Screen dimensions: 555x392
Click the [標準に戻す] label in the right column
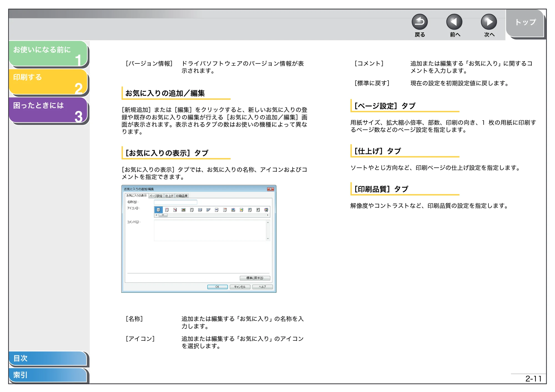pos(372,83)
